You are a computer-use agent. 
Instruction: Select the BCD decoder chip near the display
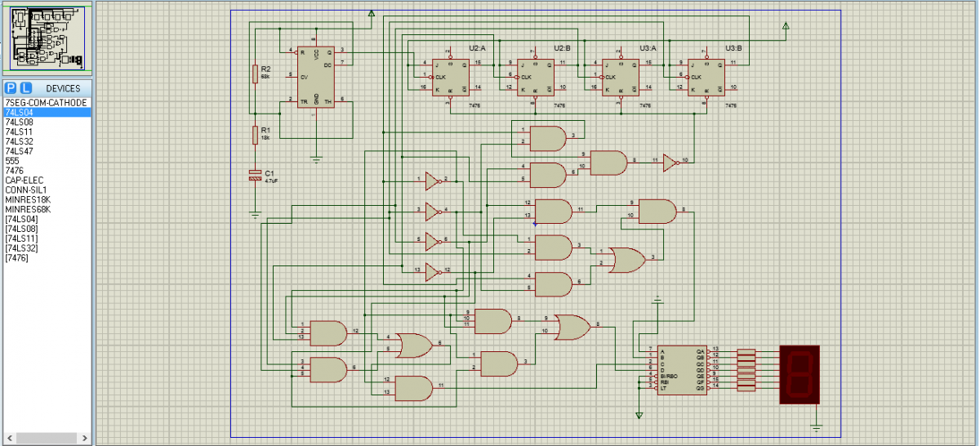(x=682, y=369)
